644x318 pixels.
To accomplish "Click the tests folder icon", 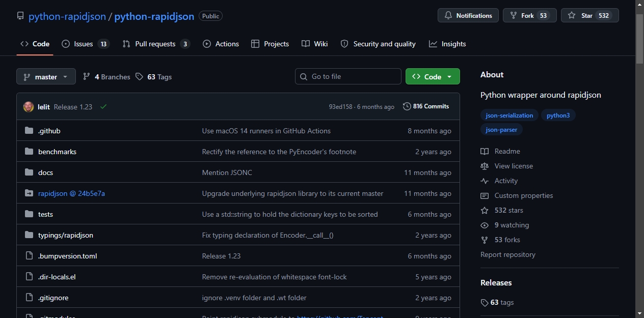I will (29, 214).
